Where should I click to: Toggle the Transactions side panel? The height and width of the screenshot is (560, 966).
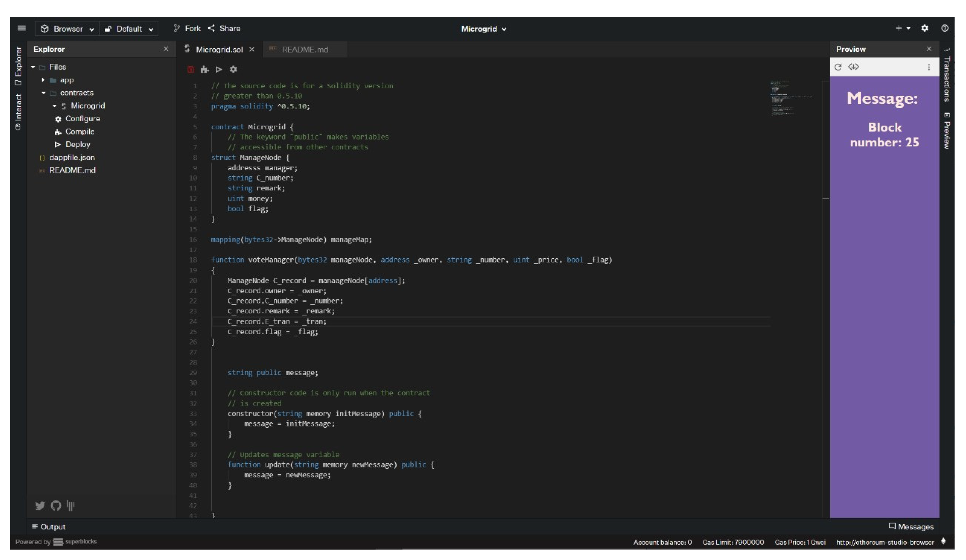click(946, 79)
